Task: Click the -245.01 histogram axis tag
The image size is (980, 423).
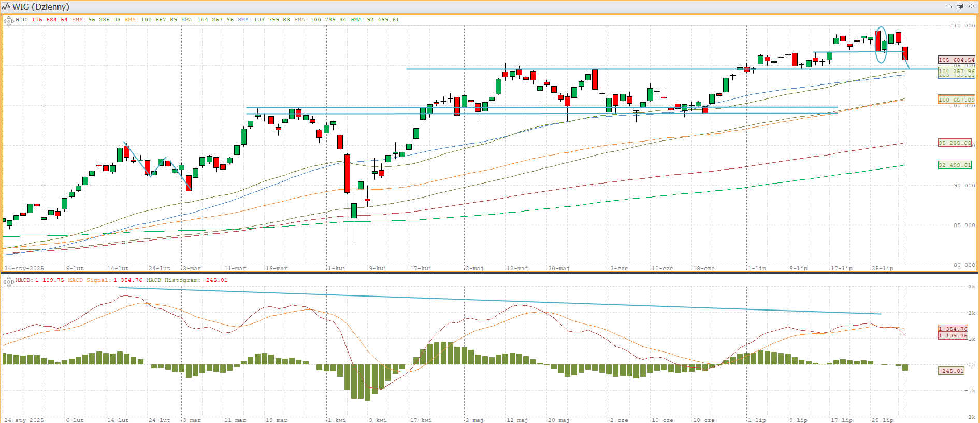Action: coord(951,371)
